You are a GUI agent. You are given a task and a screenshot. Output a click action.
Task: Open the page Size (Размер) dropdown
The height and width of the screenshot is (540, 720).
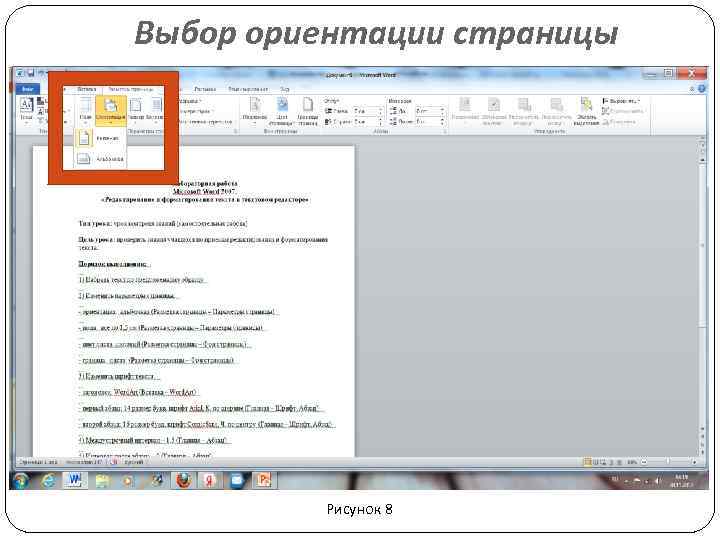tap(135, 110)
